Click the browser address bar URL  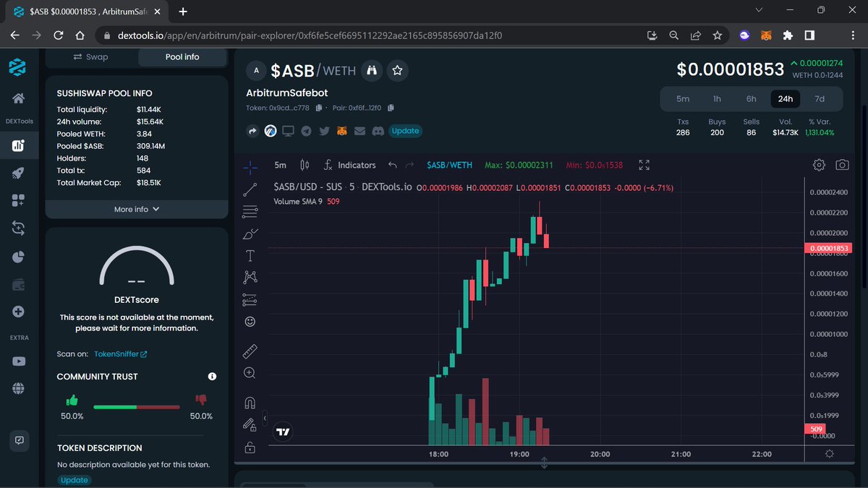[308, 35]
